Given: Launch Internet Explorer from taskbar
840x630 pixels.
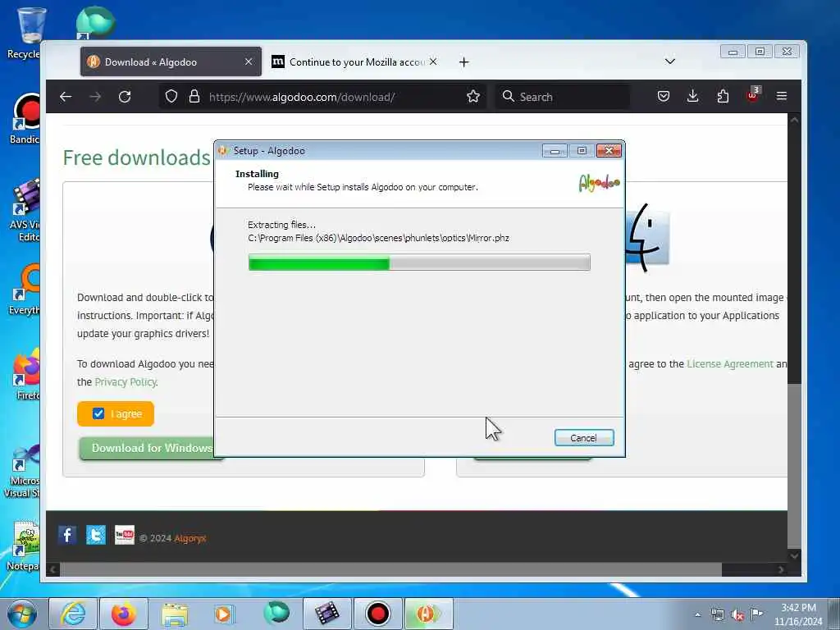Looking at the screenshot, I should [x=73, y=614].
